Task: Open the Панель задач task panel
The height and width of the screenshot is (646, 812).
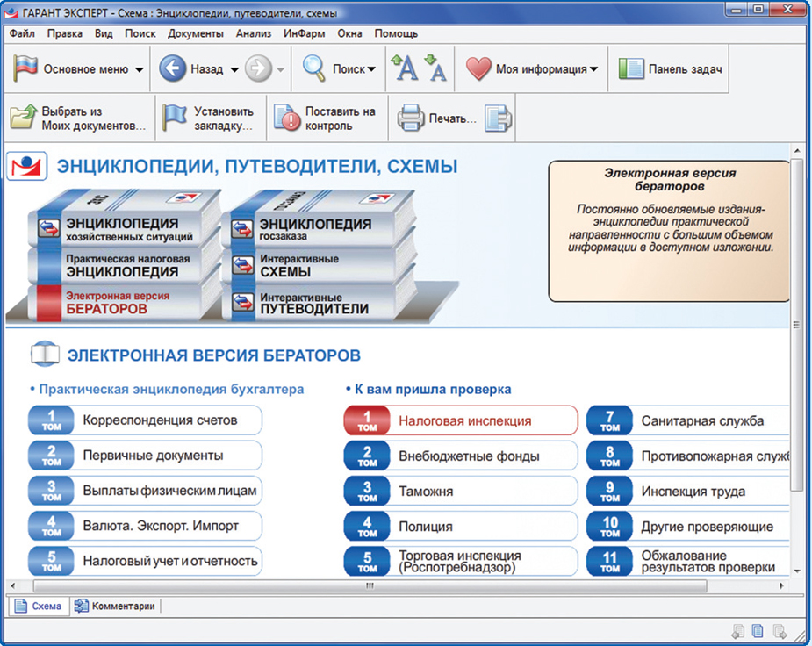Action: click(672, 69)
